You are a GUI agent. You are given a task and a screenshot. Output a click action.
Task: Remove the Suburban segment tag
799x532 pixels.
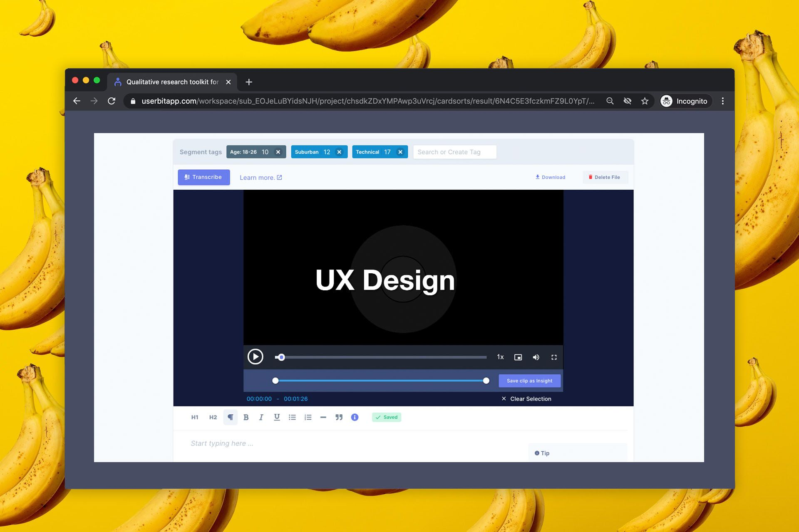pos(339,152)
